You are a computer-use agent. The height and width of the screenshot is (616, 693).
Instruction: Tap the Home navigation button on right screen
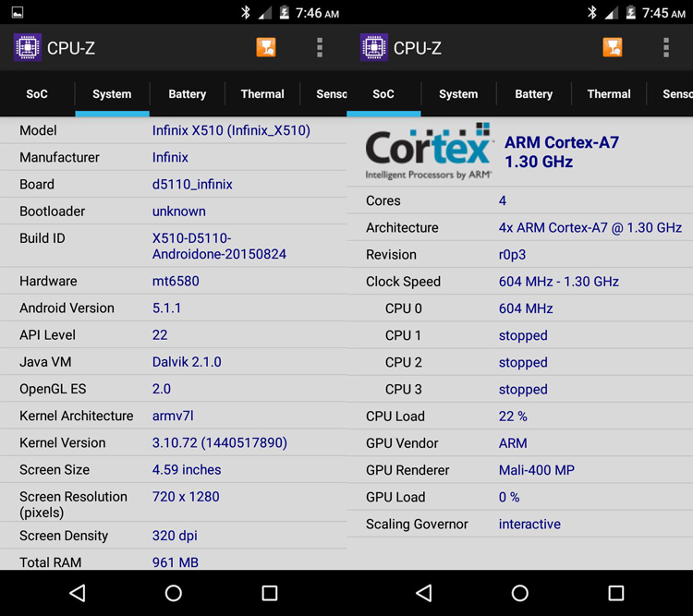(x=519, y=593)
